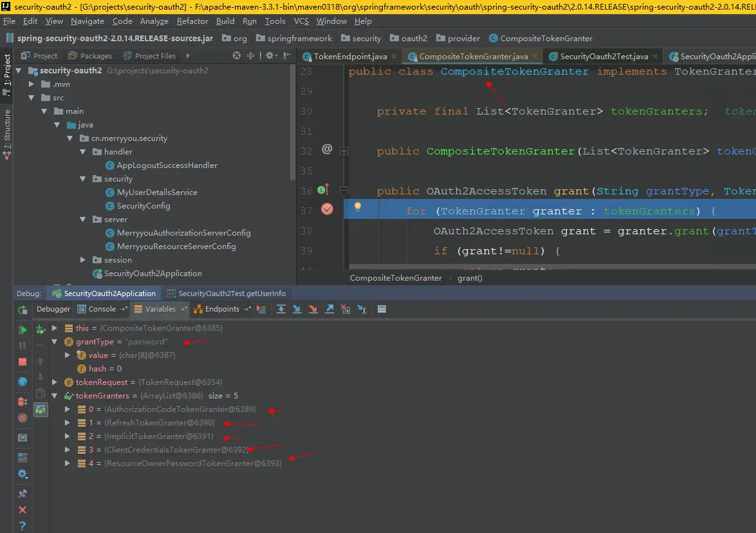Click the Step Over debugger icon
This screenshot has width=756, height=533.
pyautogui.click(x=281, y=310)
